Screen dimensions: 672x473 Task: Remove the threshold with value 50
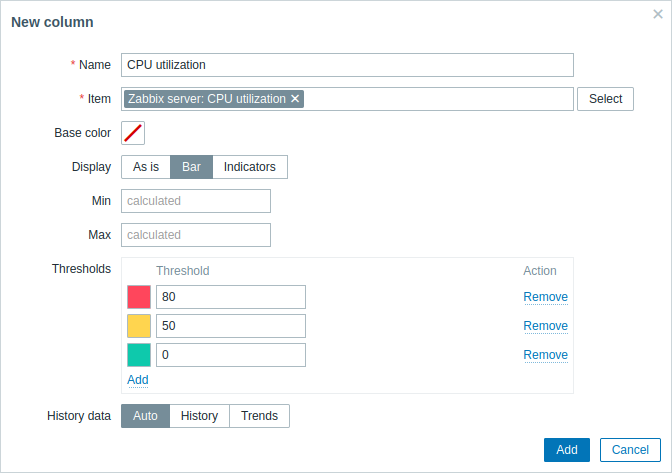click(546, 326)
